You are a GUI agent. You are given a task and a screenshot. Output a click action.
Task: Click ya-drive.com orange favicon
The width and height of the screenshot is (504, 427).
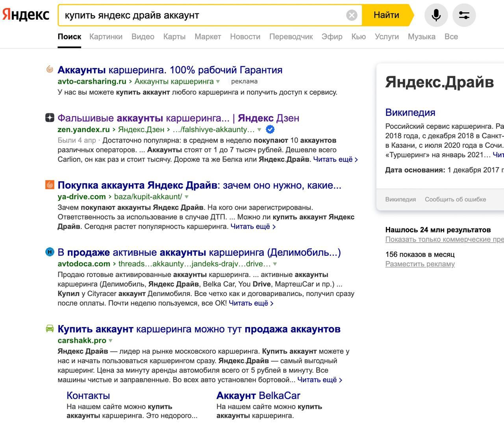tap(50, 185)
